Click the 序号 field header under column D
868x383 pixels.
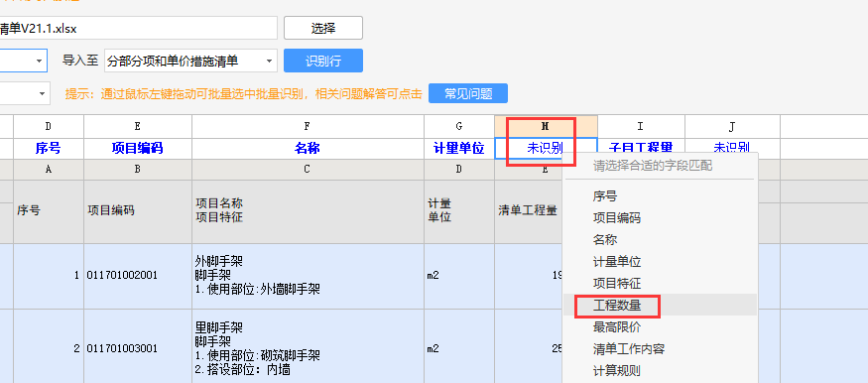[49, 148]
